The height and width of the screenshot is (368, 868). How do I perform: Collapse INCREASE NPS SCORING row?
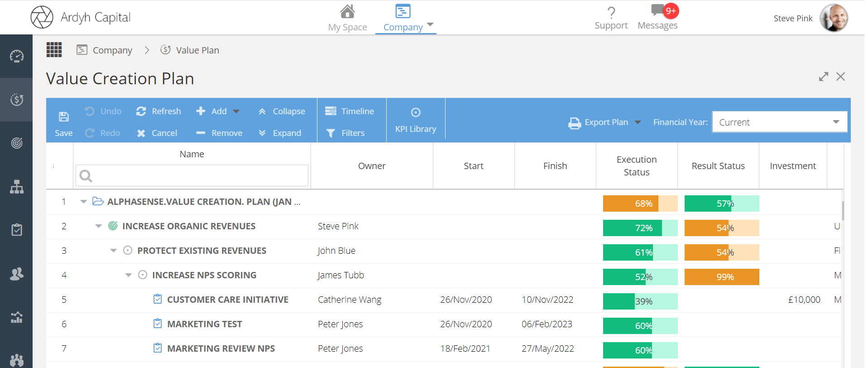(x=129, y=275)
